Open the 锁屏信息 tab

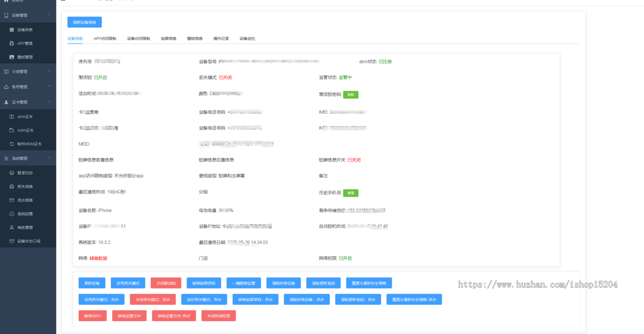[x=169, y=39]
